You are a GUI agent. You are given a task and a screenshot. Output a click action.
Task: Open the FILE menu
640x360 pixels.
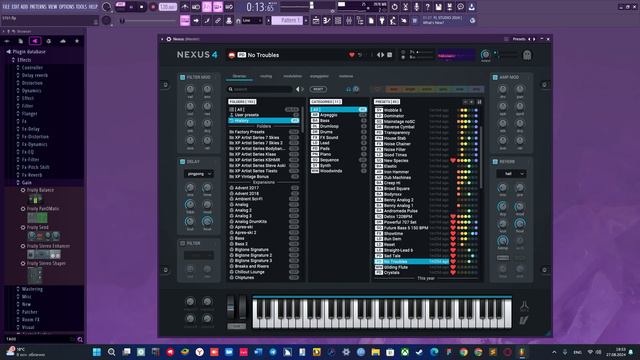coord(6,7)
